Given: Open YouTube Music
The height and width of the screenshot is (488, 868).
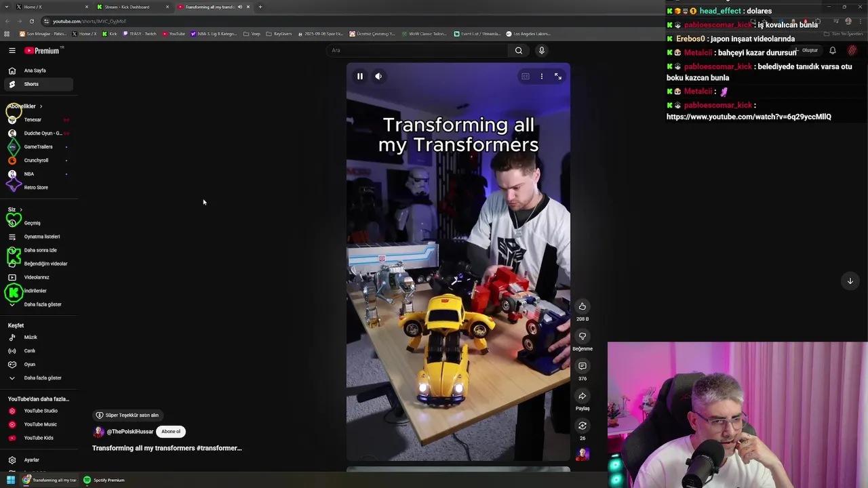Looking at the screenshot, I should pos(37,424).
